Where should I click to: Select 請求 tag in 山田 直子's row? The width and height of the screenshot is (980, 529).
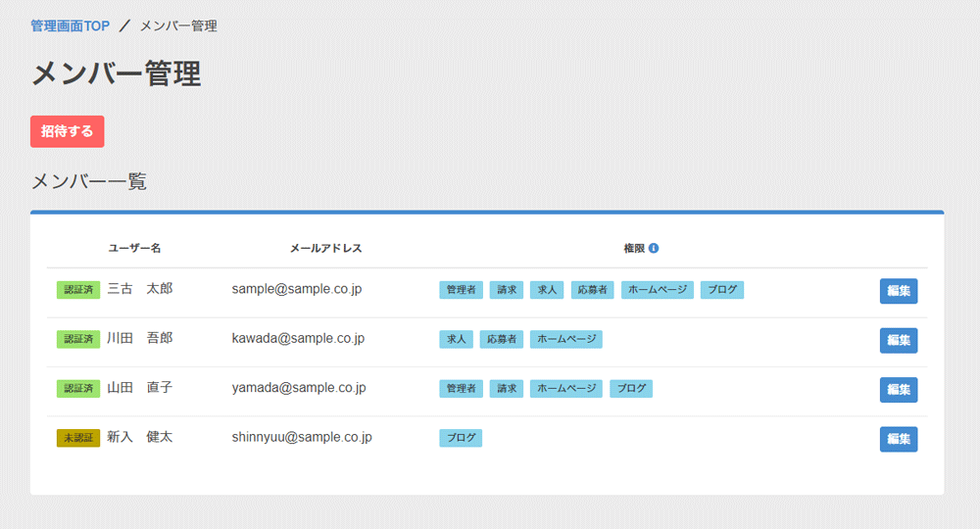[x=507, y=389]
